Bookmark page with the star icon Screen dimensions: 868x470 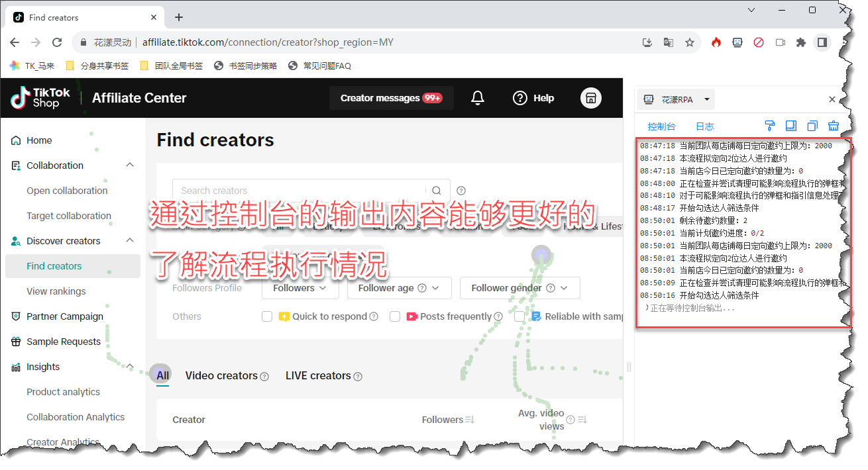coord(689,42)
